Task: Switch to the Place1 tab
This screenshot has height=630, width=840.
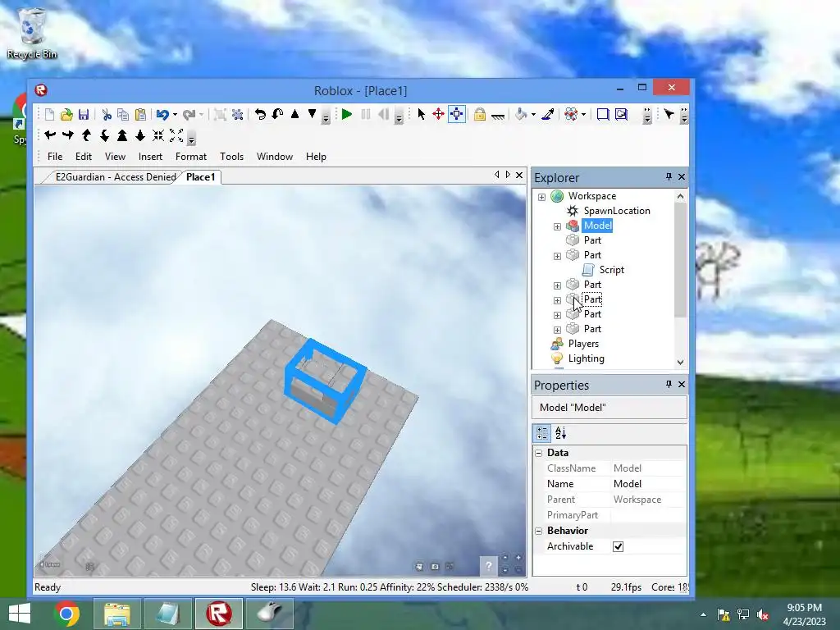Action: 200,177
